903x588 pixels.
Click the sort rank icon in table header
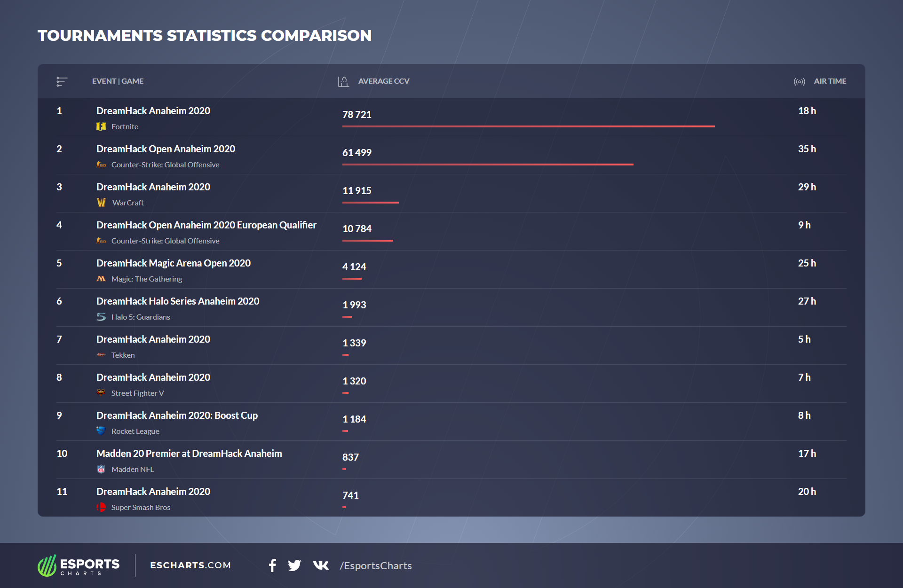pos(62,82)
